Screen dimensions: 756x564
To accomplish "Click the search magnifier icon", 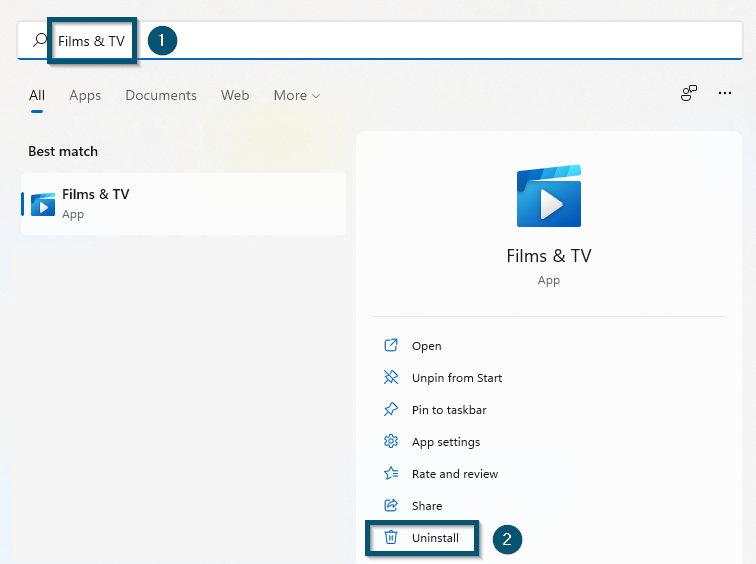I will click(40, 40).
